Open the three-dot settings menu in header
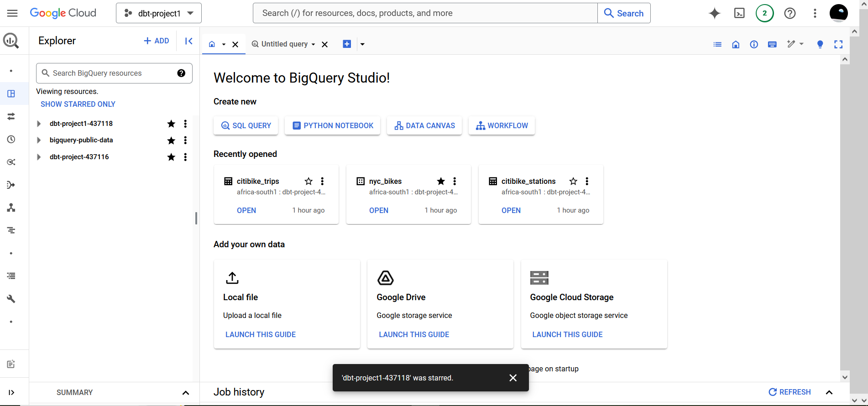 click(815, 13)
